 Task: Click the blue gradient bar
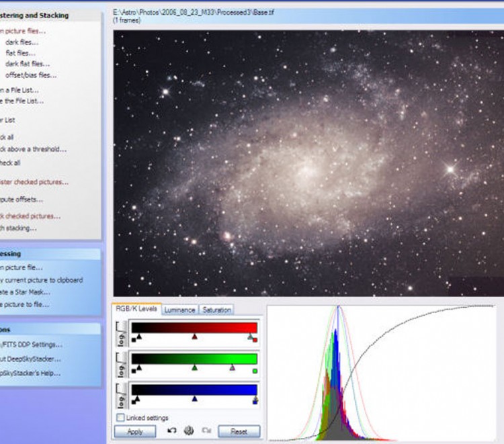tap(194, 390)
